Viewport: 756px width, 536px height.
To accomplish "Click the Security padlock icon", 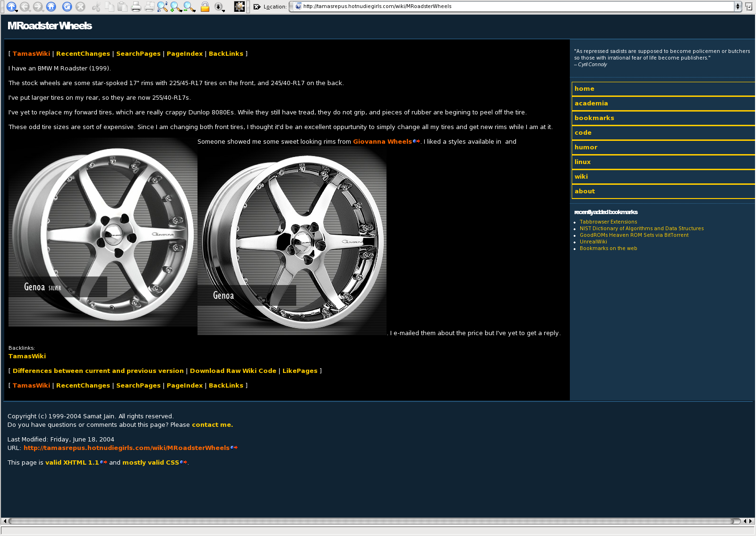I will (x=205, y=7).
